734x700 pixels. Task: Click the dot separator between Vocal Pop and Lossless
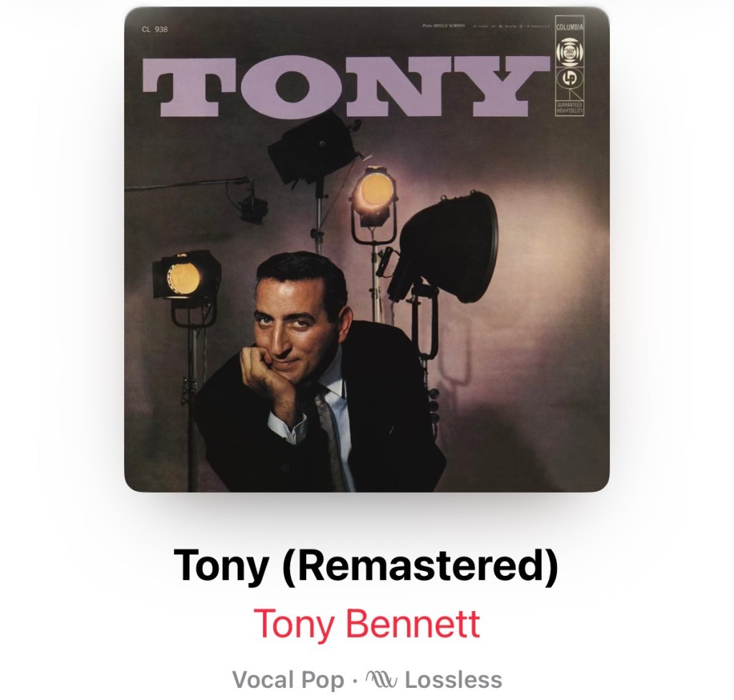pyautogui.click(x=354, y=681)
